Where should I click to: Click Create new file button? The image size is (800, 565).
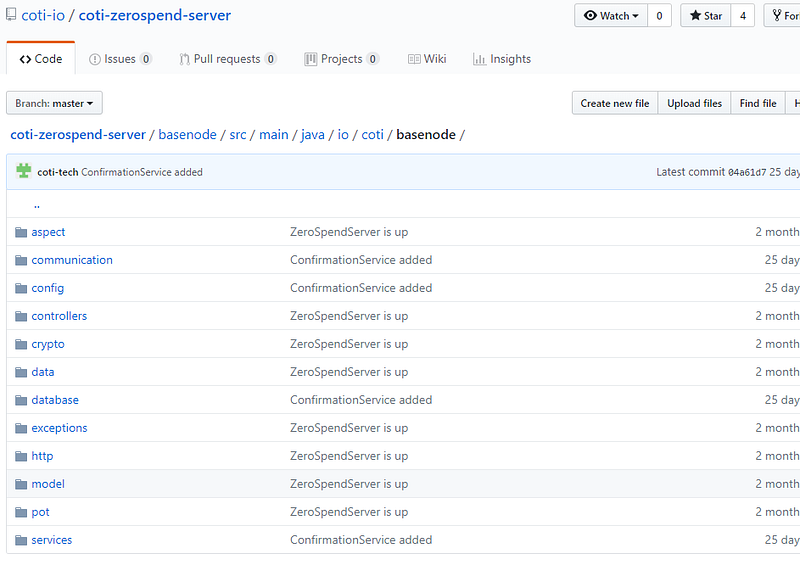coord(615,103)
